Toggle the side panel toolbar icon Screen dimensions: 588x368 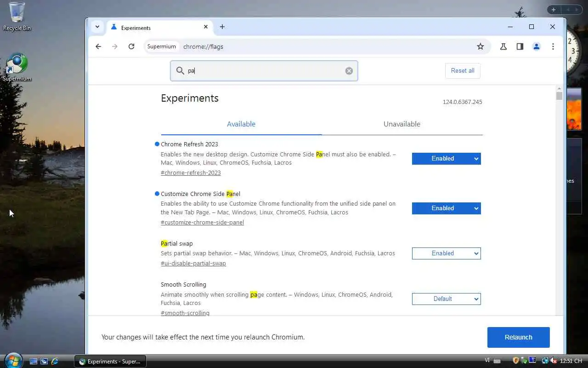(x=520, y=46)
